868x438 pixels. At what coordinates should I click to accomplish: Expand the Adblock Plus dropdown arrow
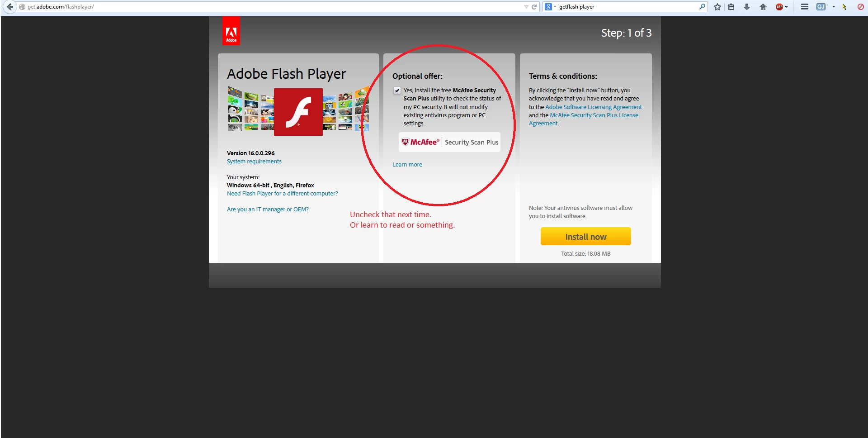pyautogui.click(x=787, y=7)
